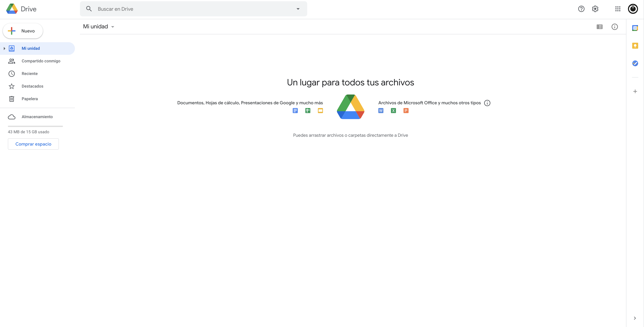Screen dimensions: 644x327
Task: Open the help question mark icon
Action: 581,9
